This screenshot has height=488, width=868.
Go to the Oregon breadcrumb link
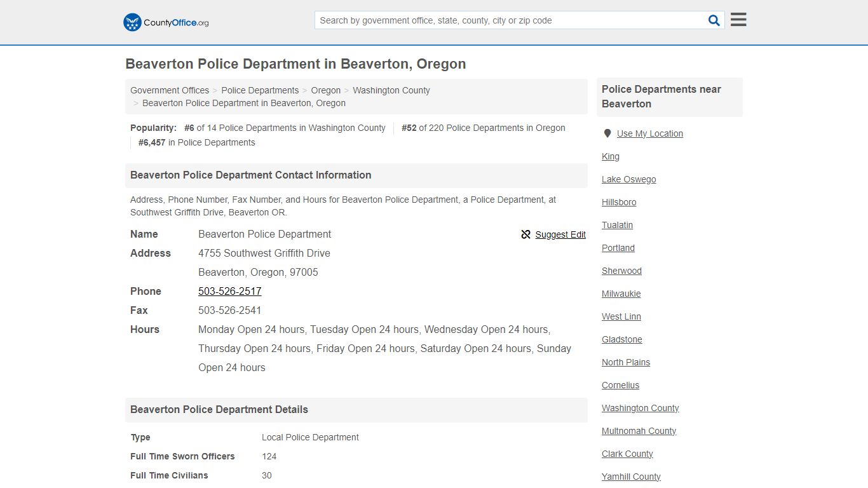[x=326, y=90]
